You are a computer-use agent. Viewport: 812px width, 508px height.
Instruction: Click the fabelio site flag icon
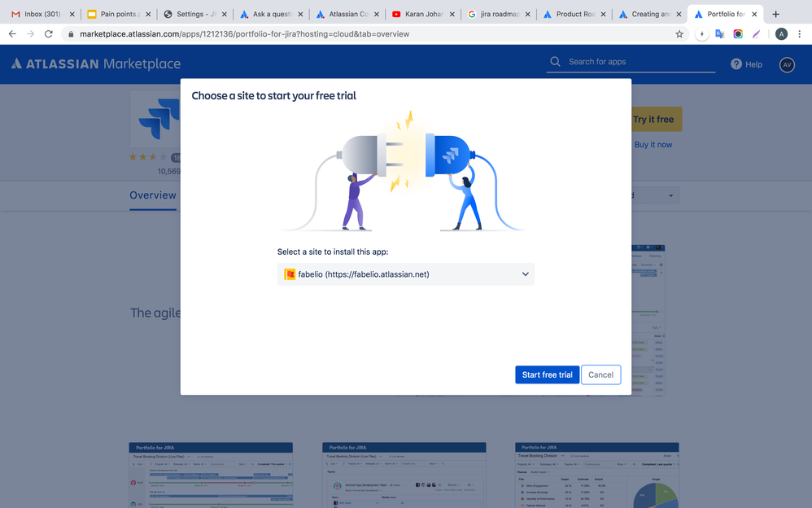coord(290,274)
